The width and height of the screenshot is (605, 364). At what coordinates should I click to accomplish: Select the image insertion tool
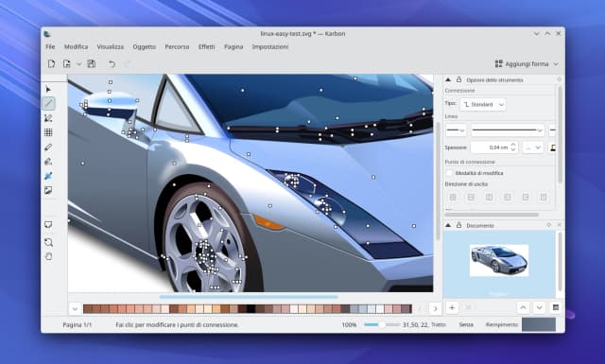coord(48,190)
